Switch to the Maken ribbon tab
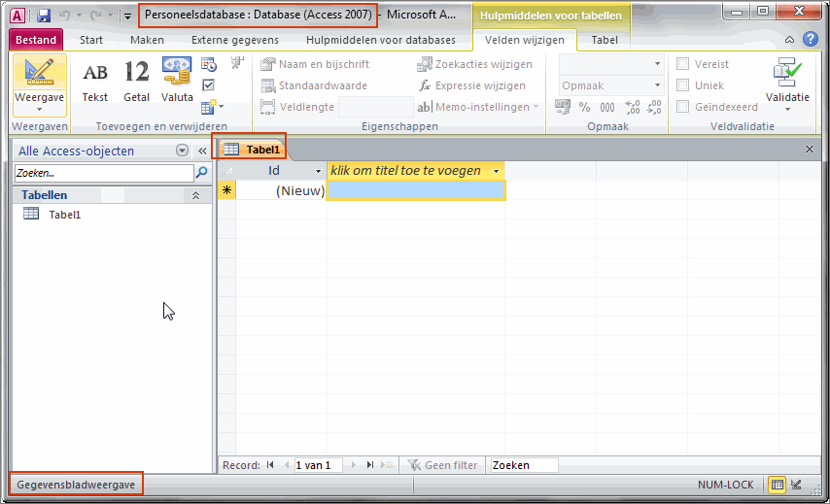This screenshot has width=830, height=504. 147,40
